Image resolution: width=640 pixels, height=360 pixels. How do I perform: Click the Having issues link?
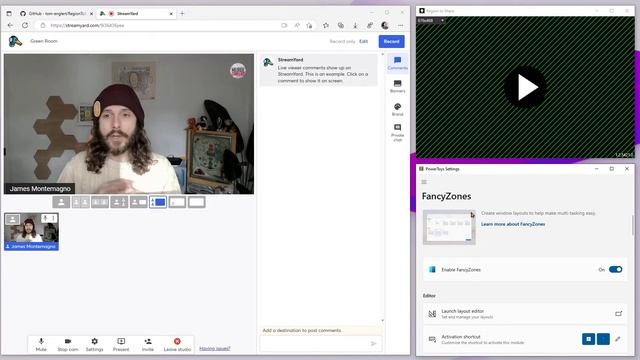[x=215, y=349]
